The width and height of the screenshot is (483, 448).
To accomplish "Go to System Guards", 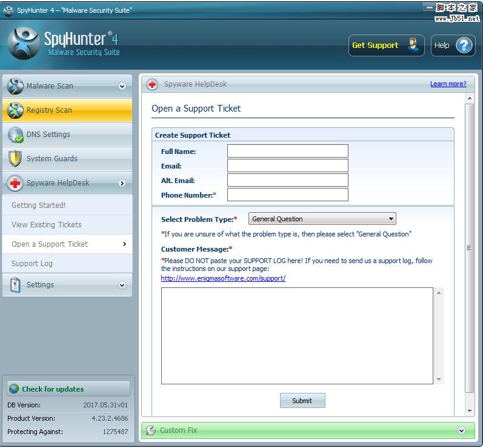I will (67, 159).
